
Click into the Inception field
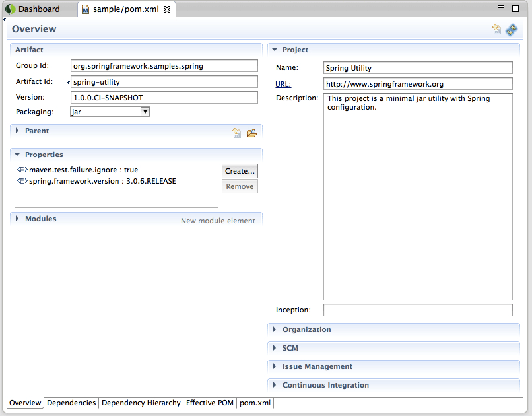(418, 310)
